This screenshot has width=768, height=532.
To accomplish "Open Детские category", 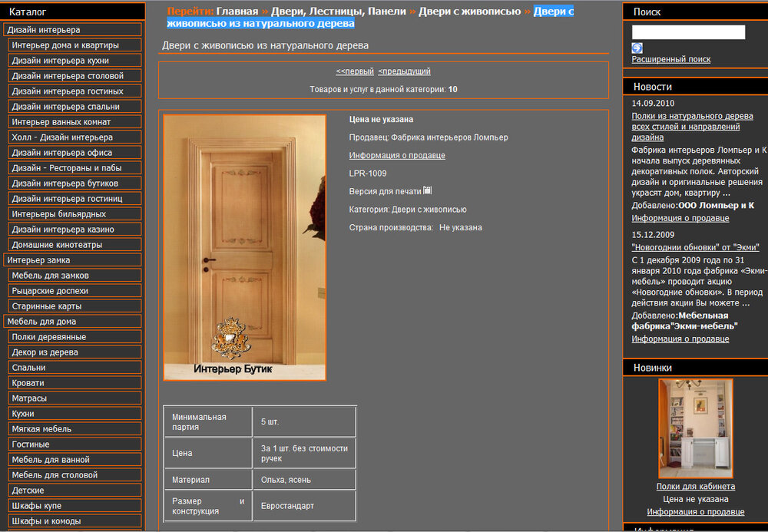I will tap(74, 490).
